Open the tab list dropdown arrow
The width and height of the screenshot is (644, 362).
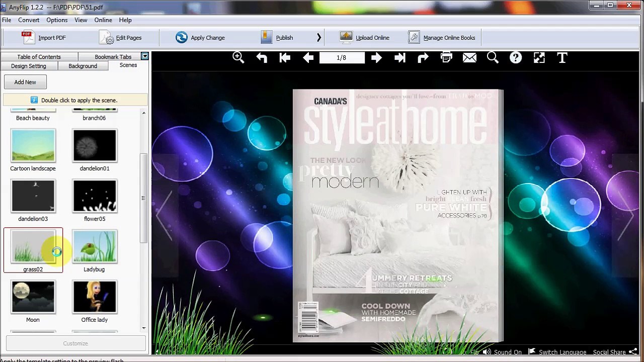(145, 56)
